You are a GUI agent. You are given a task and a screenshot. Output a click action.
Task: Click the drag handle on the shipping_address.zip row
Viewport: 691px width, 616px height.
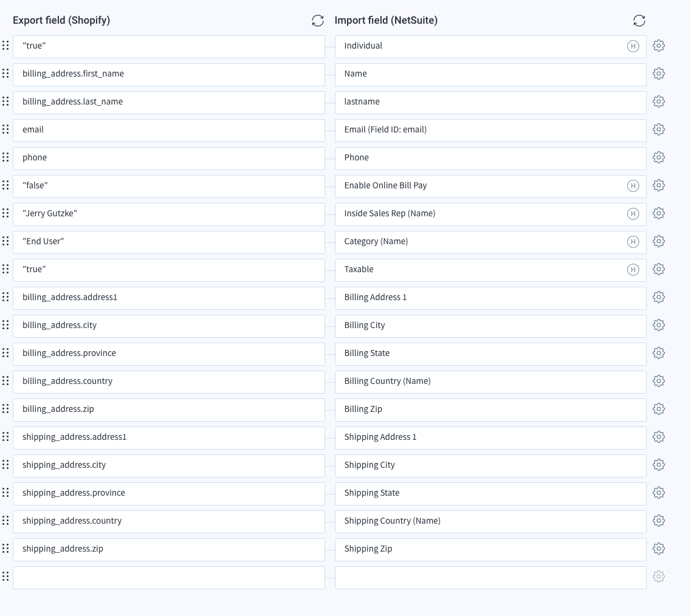tap(5, 548)
